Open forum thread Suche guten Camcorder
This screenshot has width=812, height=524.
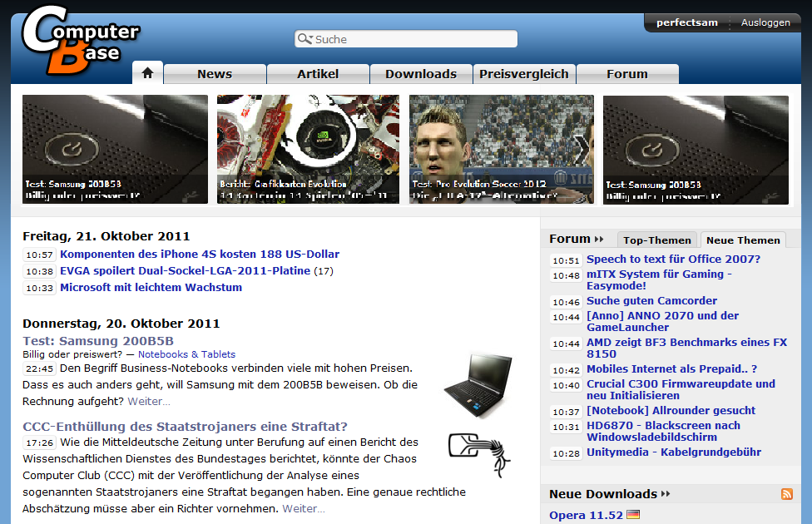click(x=651, y=301)
